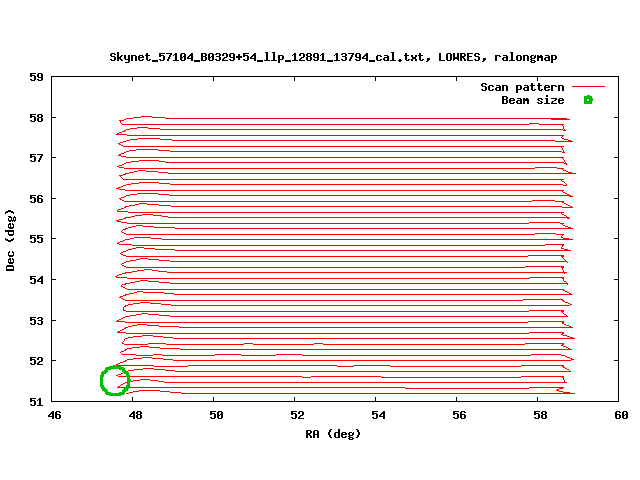Click x-axis tick label 50
The width and height of the screenshot is (640, 480).
[216, 416]
